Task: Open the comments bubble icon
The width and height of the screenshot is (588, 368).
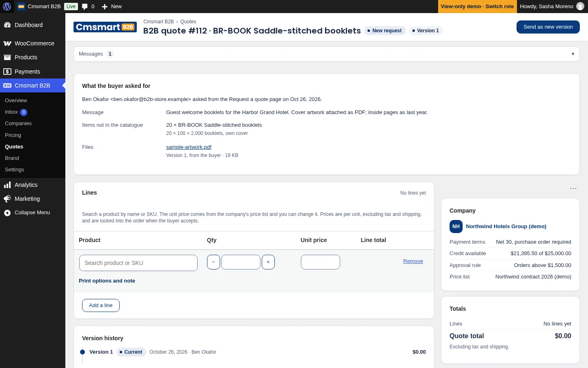Action: (85, 7)
